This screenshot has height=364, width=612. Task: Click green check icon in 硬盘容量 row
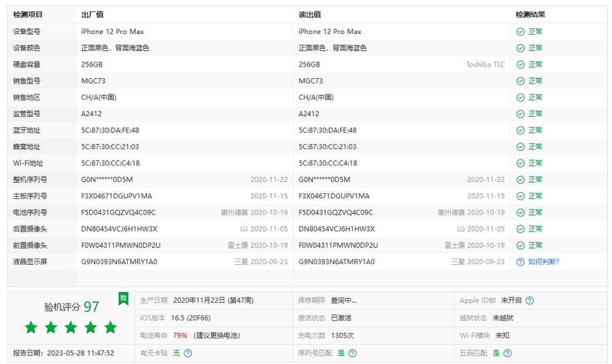point(520,65)
